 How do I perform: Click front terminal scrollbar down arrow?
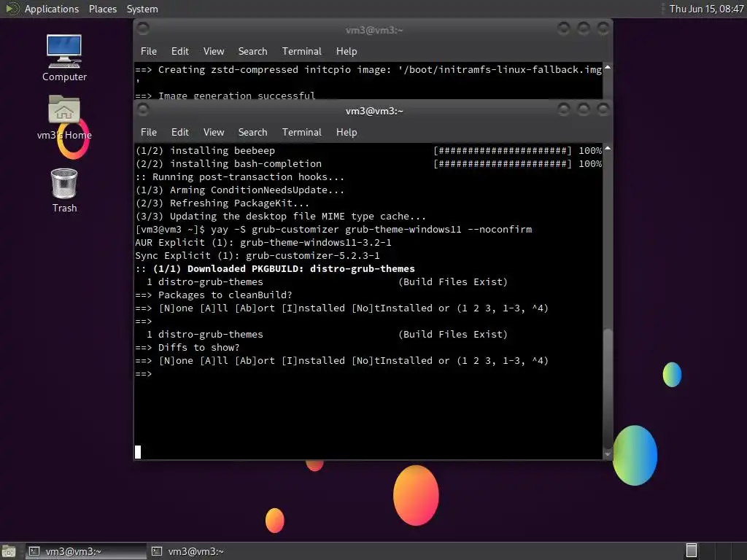(608, 454)
